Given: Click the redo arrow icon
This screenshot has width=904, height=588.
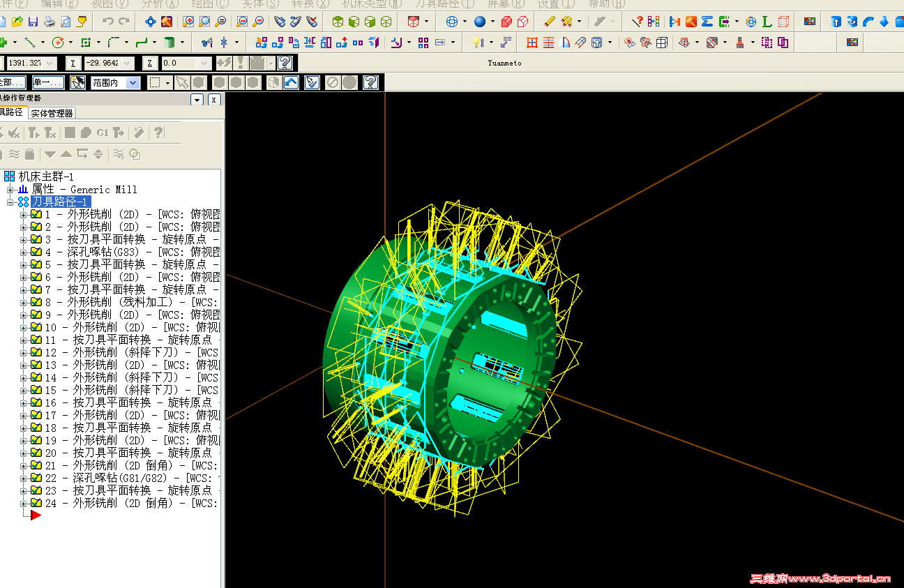Looking at the screenshot, I should (x=124, y=22).
